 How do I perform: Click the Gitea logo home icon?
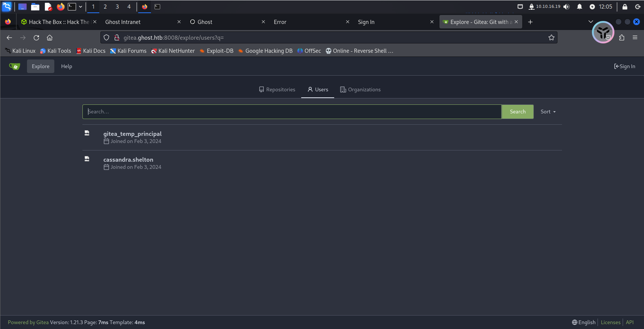pyautogui.click(x=14, y=67)
